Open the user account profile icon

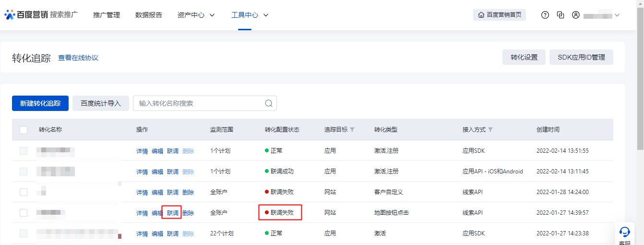click(576, 15)
